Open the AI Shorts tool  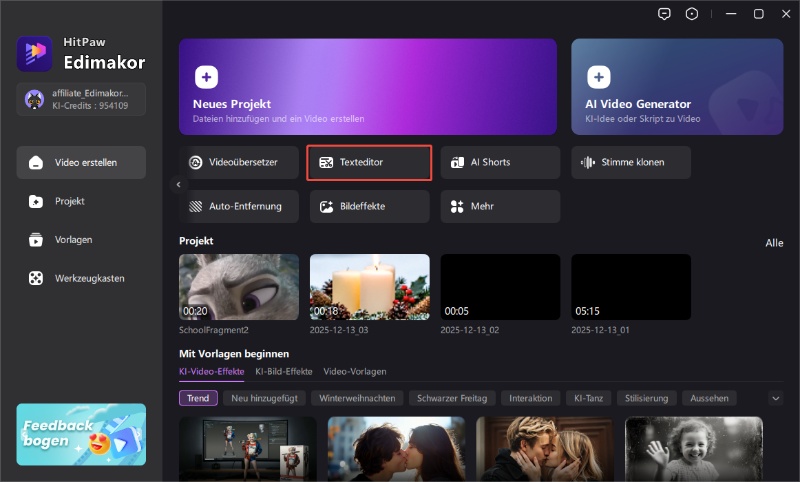(x=500, y=162)
